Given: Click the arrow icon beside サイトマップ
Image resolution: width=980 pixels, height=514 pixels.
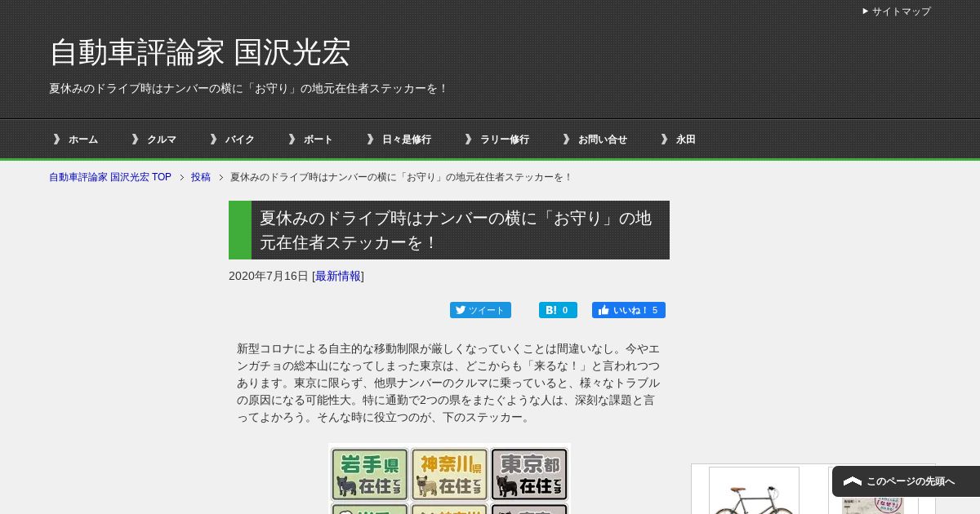Looking at the screenshot, I should point(866,11).
